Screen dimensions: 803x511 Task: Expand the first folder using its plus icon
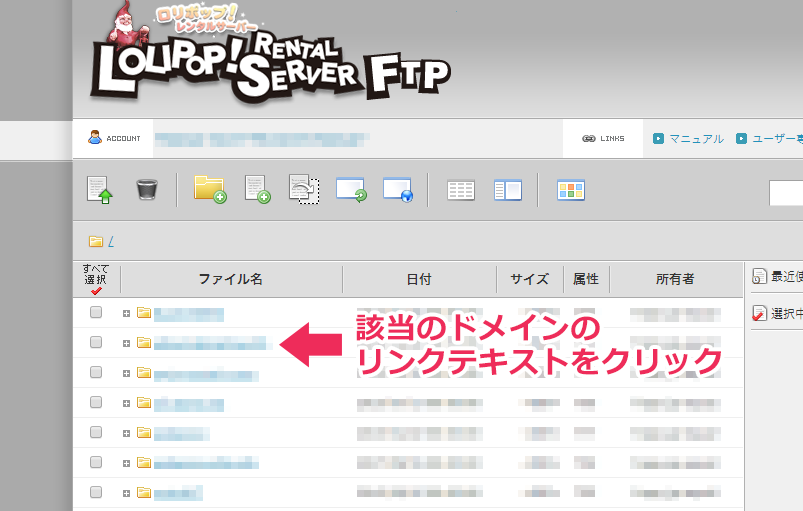coord(127,313)
